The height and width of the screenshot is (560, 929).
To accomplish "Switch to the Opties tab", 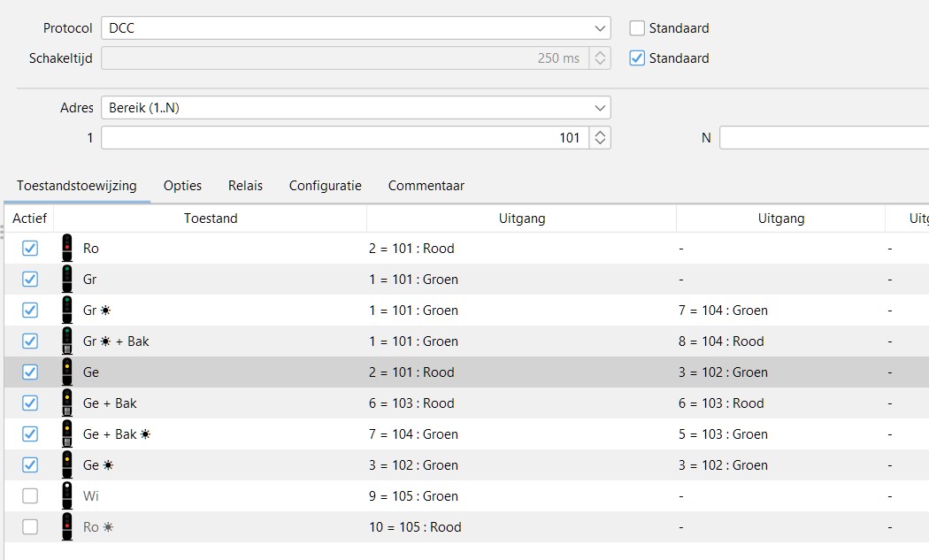I will (182, 186).
